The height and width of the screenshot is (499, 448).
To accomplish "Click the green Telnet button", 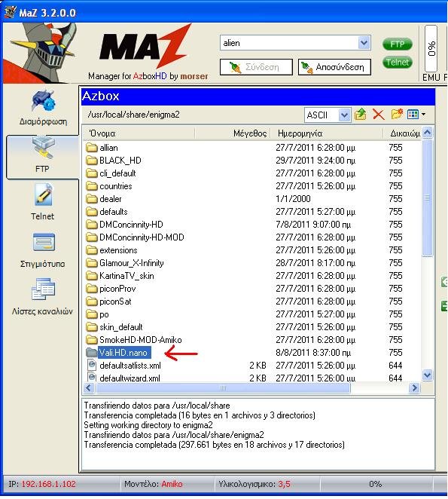I will [x=397, y=62].
